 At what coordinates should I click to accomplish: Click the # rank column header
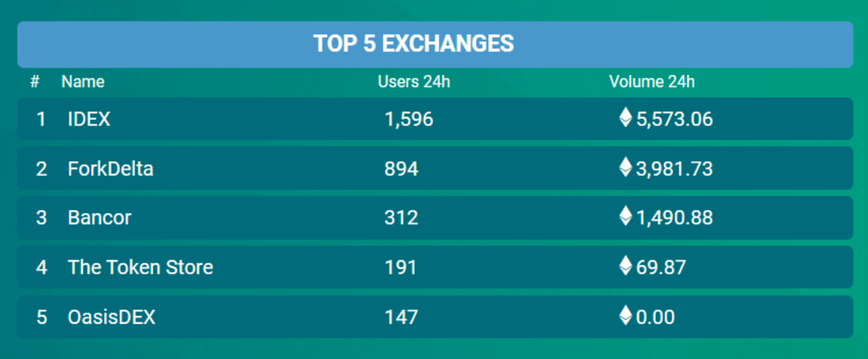[35, 82]
